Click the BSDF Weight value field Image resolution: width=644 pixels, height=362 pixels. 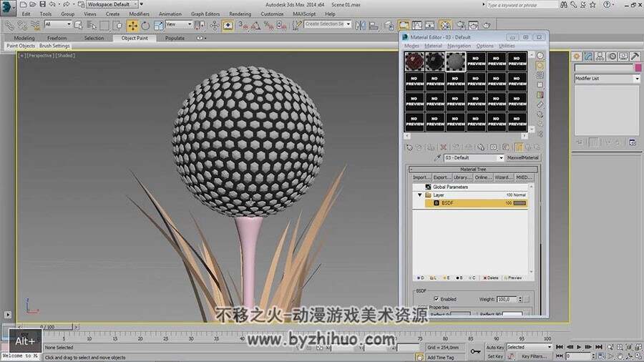click(x=507, y=299)
